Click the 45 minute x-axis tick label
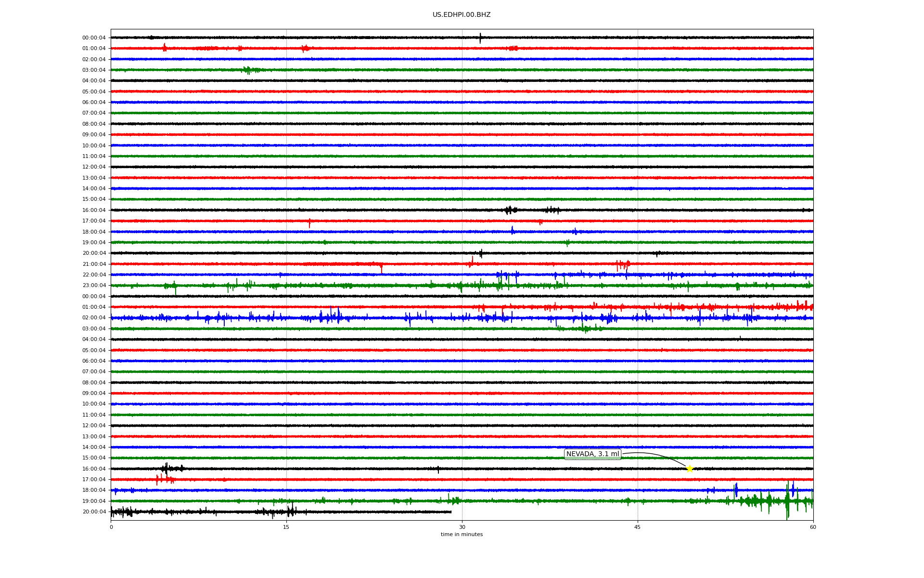 coord(637,527)
